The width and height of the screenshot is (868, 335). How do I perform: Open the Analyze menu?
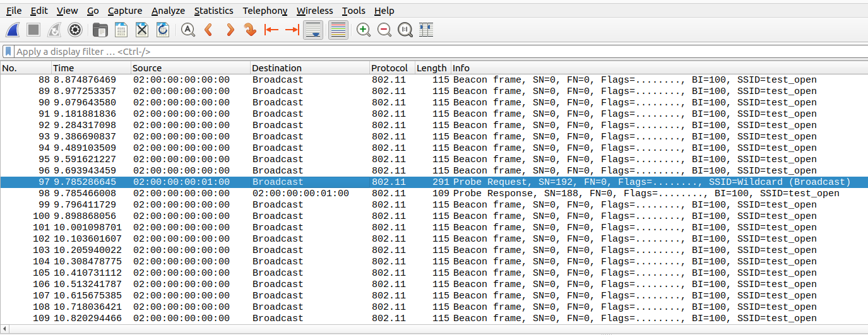click(168, 11)
